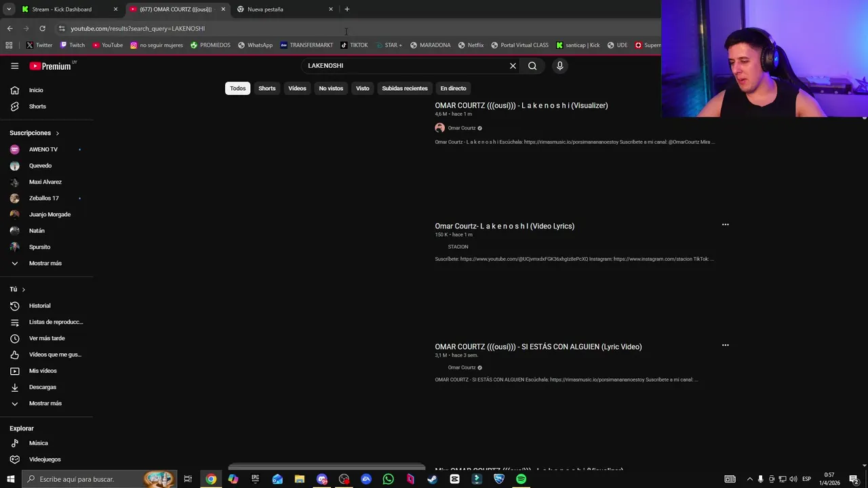
Task: Open WhatsApp from the taskbar
Action: tap(388, 479)
